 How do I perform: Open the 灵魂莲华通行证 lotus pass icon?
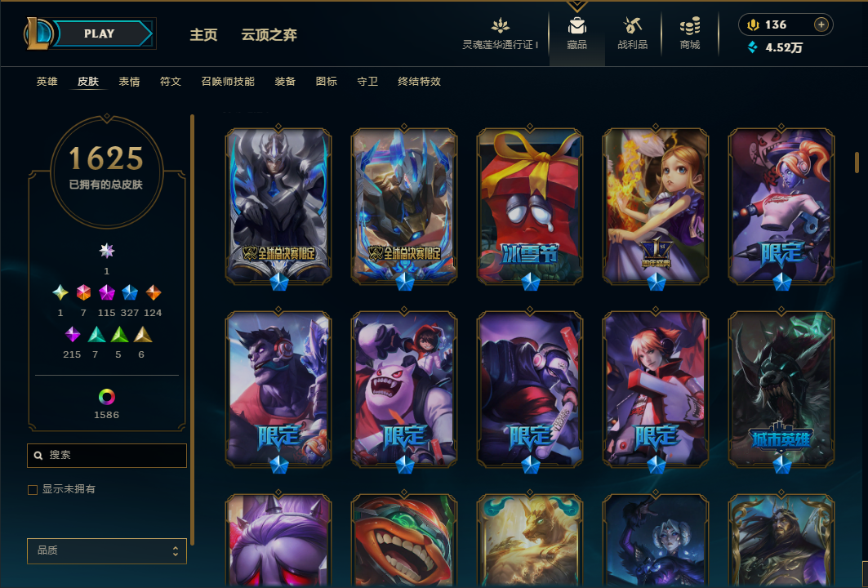501,25
